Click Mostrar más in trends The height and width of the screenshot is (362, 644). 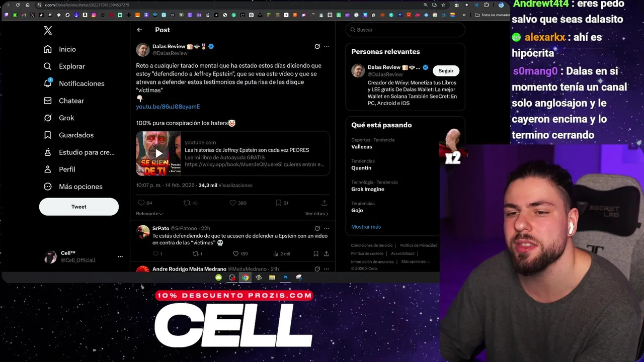(366, 227)
